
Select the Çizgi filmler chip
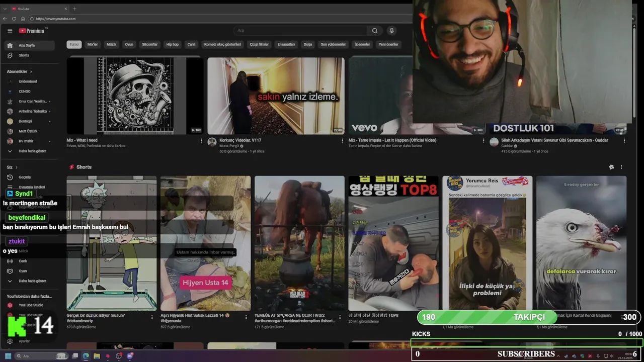[x=259, y=44]
